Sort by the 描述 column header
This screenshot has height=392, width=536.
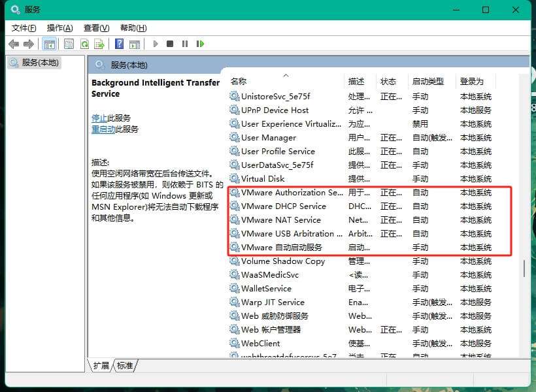(360, 81)
